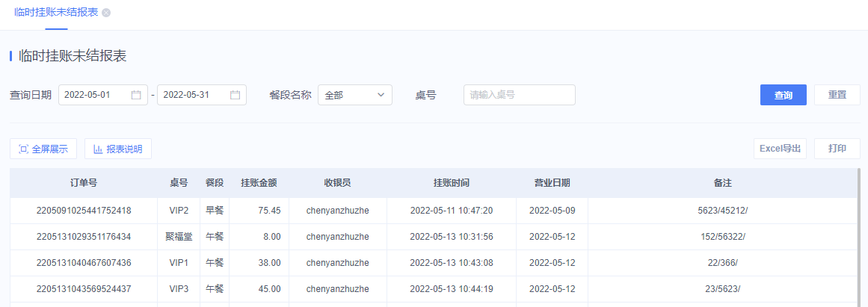868x307 pixels.
Task: Click remark cell 5623/45212/
Action: tap(723, 211)
